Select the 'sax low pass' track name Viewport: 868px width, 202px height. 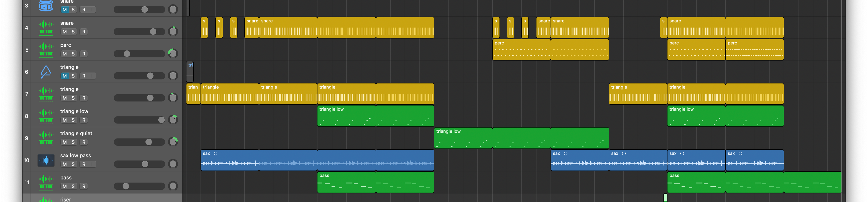tap(76, 156)
